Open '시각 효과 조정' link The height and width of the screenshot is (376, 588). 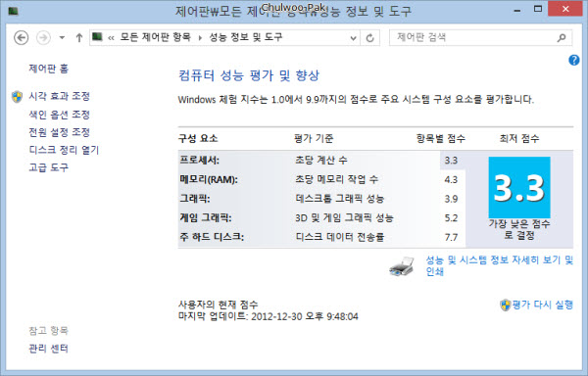(x=59, y=96)
